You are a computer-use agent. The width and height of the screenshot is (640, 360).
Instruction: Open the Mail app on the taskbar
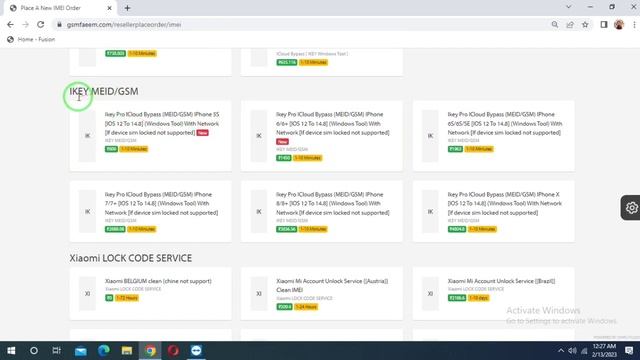click(x=80, y=351)
